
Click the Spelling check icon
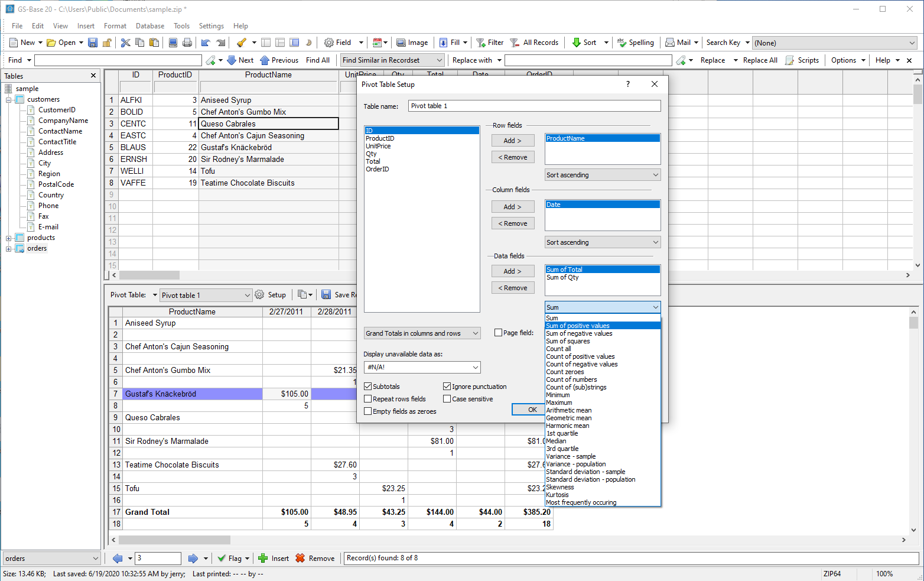click(x=622, y=43)
